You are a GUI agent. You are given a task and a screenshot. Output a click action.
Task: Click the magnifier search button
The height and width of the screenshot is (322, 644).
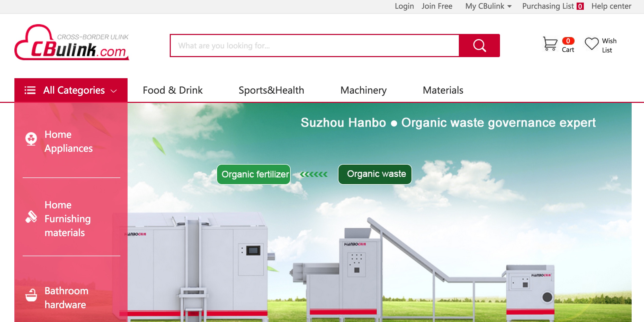coord(479,46)
